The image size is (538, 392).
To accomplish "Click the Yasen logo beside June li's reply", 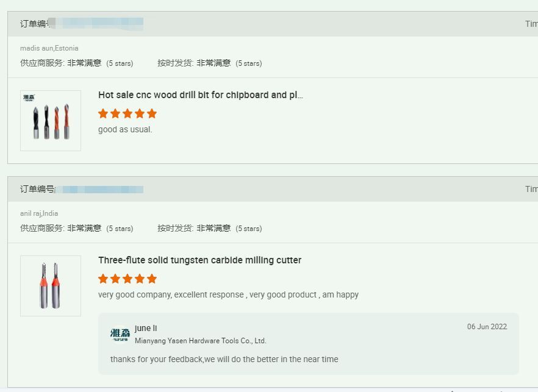I will tap(120, 334).
